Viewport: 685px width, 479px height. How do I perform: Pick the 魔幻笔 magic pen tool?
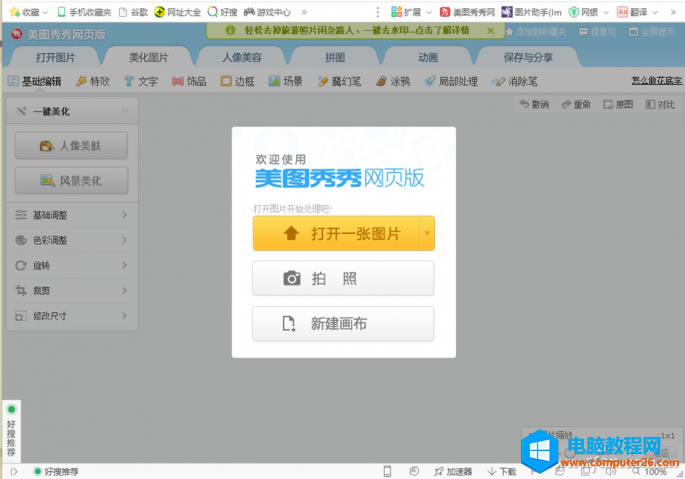point(339,80)
